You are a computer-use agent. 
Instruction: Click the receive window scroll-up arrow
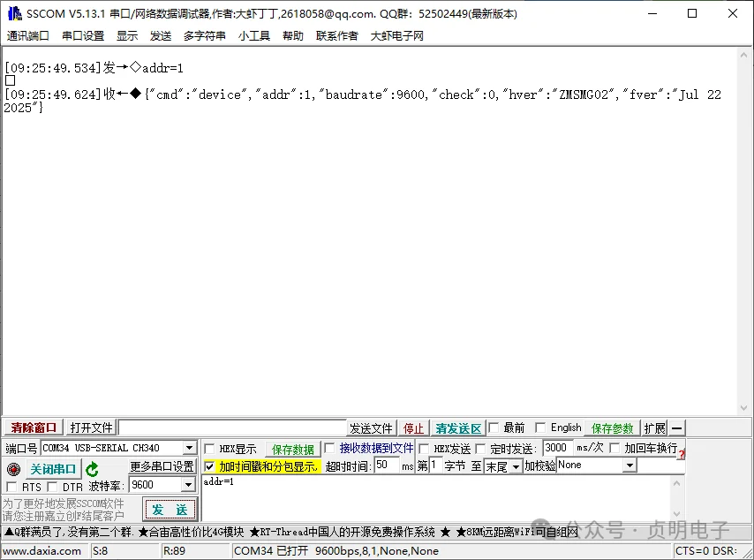(x=743, y=55)
